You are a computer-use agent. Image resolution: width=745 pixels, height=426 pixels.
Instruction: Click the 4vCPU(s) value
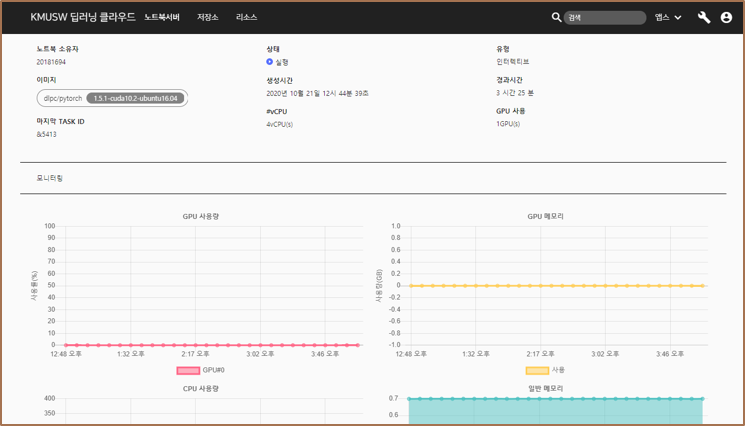tap(279, 124)
